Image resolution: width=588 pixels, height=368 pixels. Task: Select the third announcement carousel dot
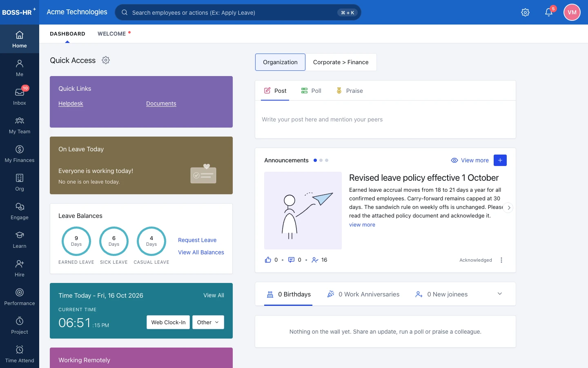(x=327, y=160)
